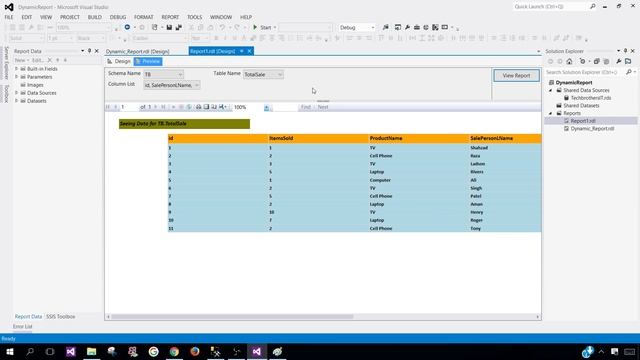This screenshot has width=640, height=360.
Task: Click the Navigate Backward round arrow icon
Action: [x=127, y=27]
